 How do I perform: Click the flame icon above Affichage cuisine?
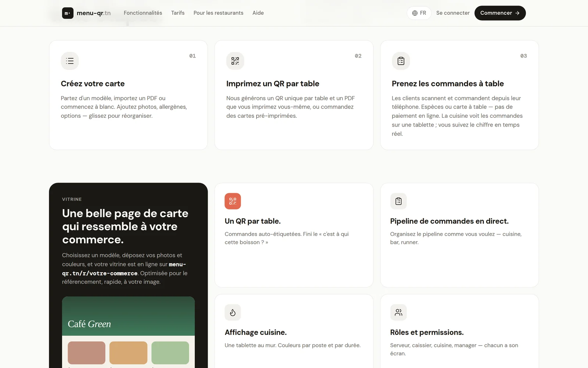pos(233,312)
